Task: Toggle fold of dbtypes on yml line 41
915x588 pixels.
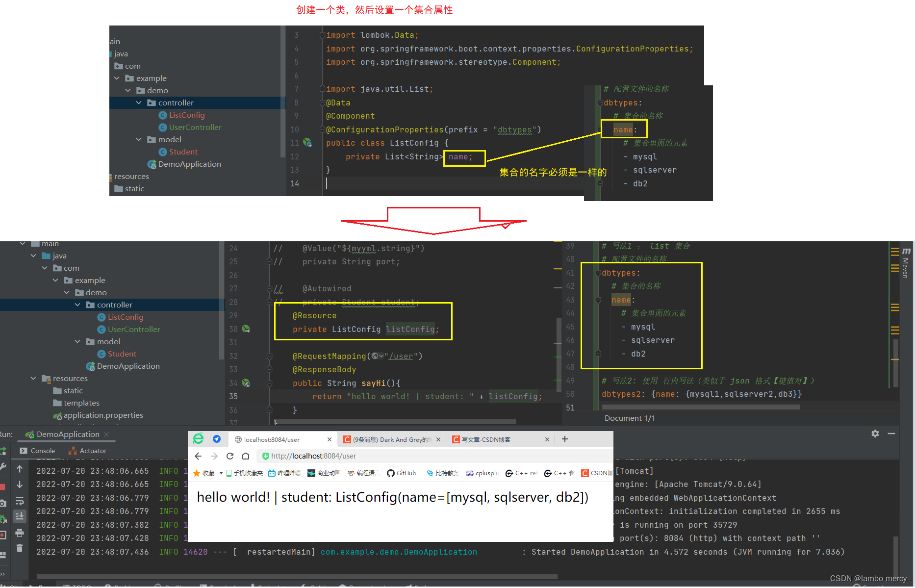Action: click(598, 273)
